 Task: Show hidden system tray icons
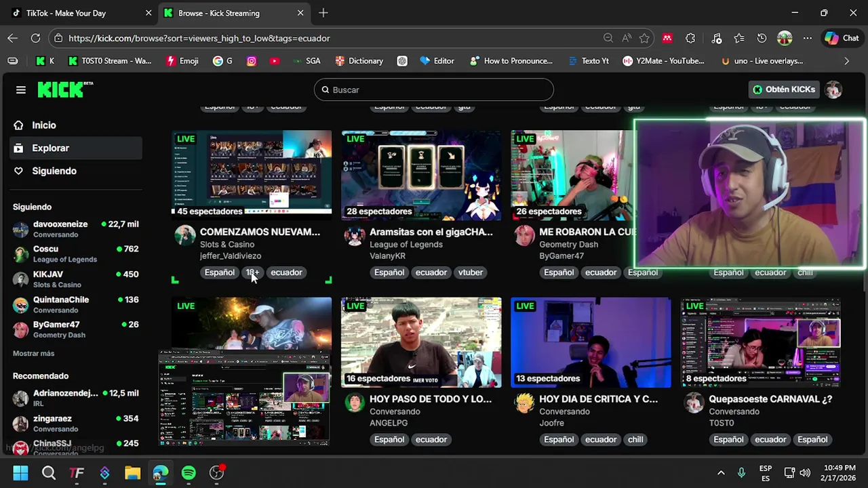point(721,472)
